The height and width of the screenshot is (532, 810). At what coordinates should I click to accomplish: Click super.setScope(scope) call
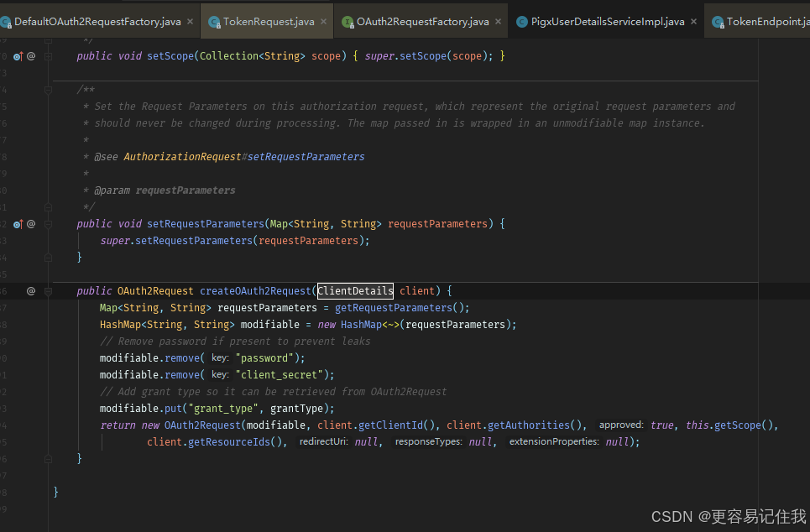(x=426, y=55)
